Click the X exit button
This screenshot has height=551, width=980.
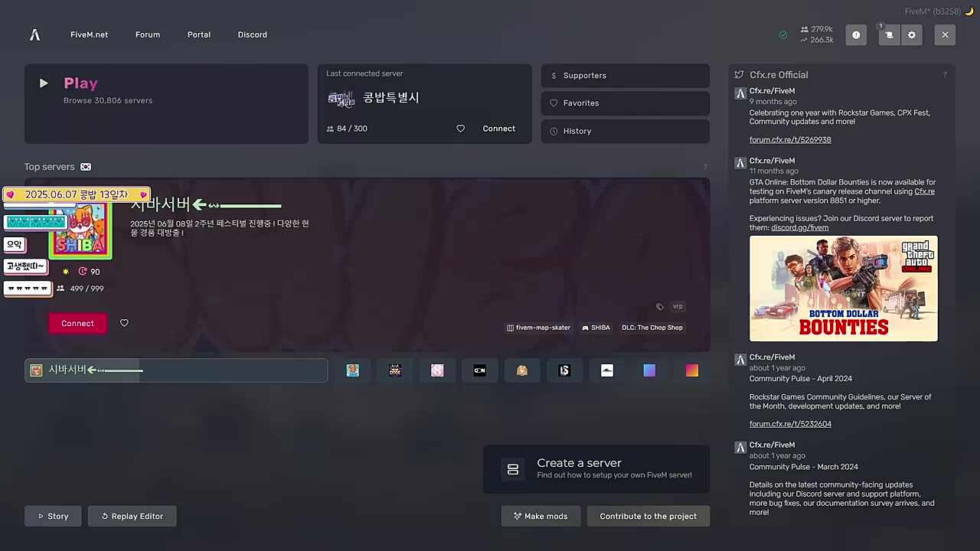945,34
